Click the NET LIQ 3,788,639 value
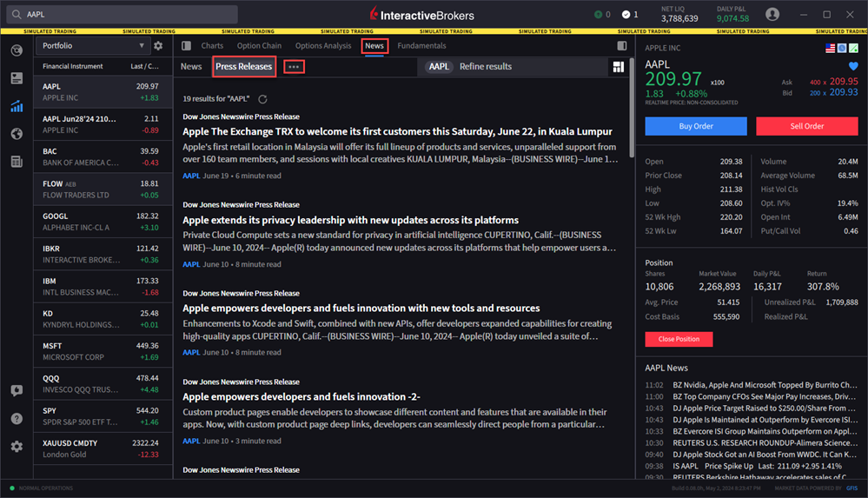The image size is (868, 498). [x=679, y=19]
